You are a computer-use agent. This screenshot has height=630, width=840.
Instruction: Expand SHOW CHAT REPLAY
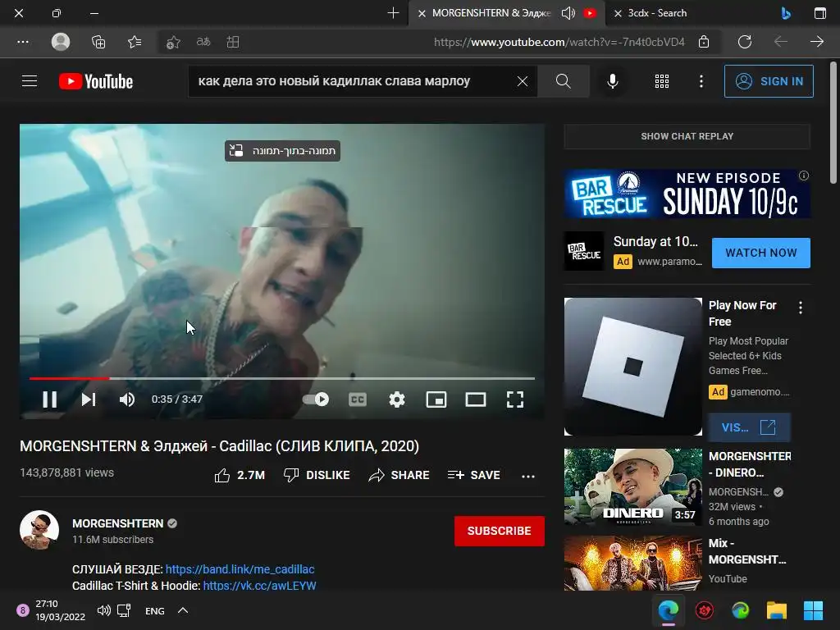pos(687,136)
